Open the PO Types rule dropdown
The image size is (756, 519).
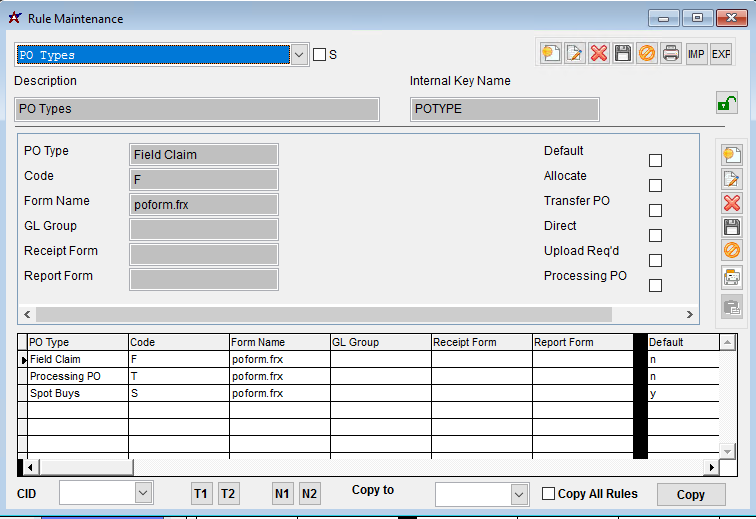point(299,55)
